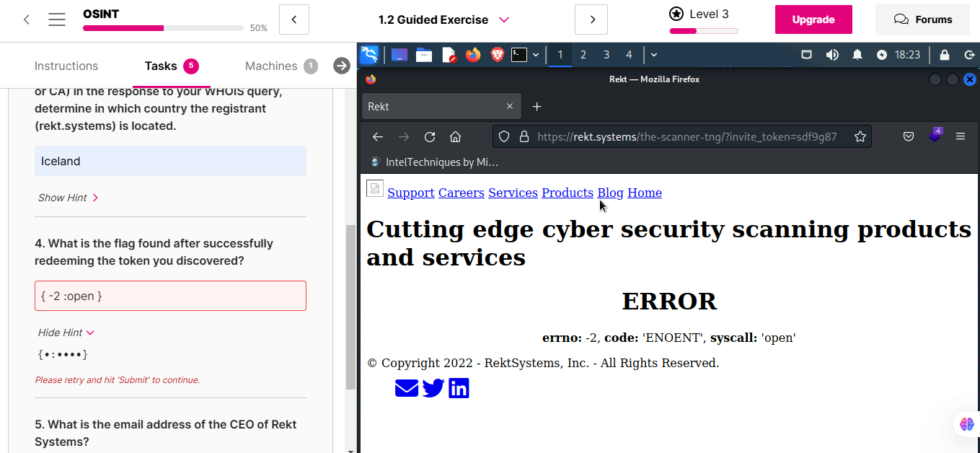
Task: Close the Rekt browser tab
Action: point(510,107)
